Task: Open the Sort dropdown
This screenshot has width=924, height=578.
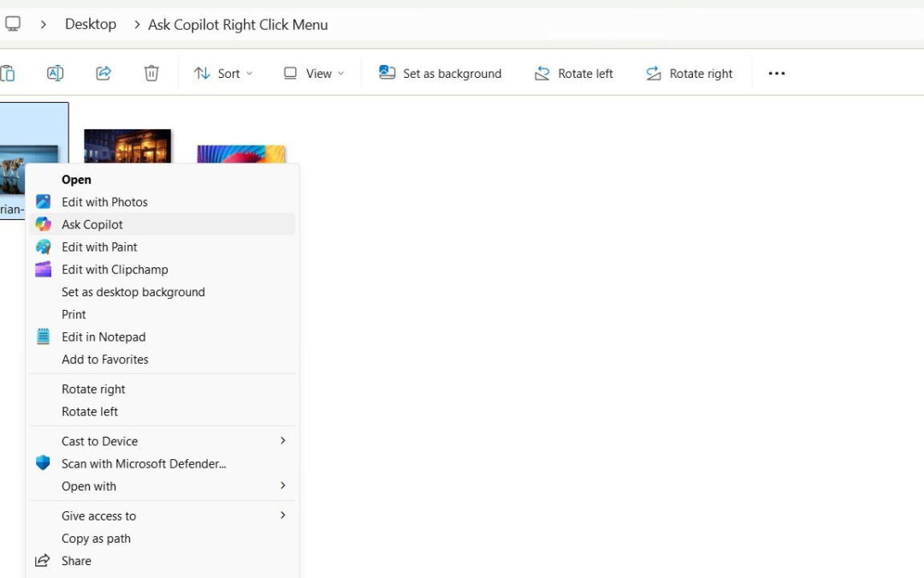Action: 223,73
